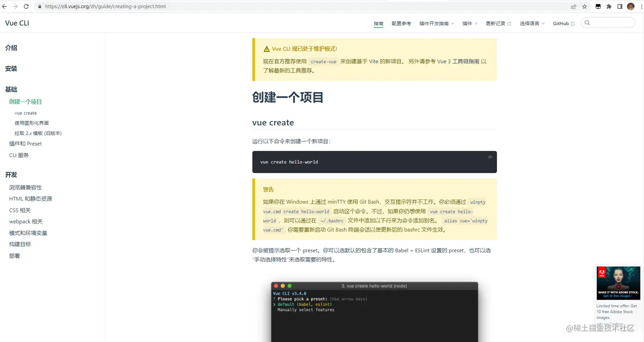Click the 开发 sidebar section heading
This screenshot has width=644, height=342.
[x=11, y=175]
